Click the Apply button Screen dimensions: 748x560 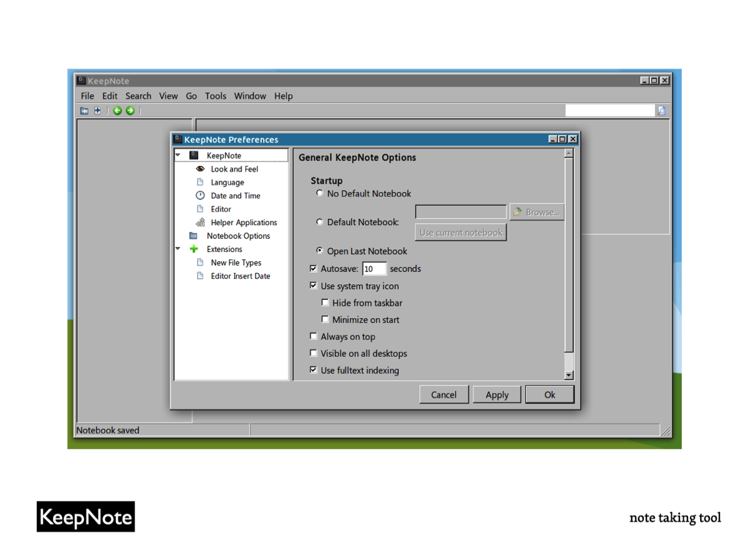click(x=497, y=395)
